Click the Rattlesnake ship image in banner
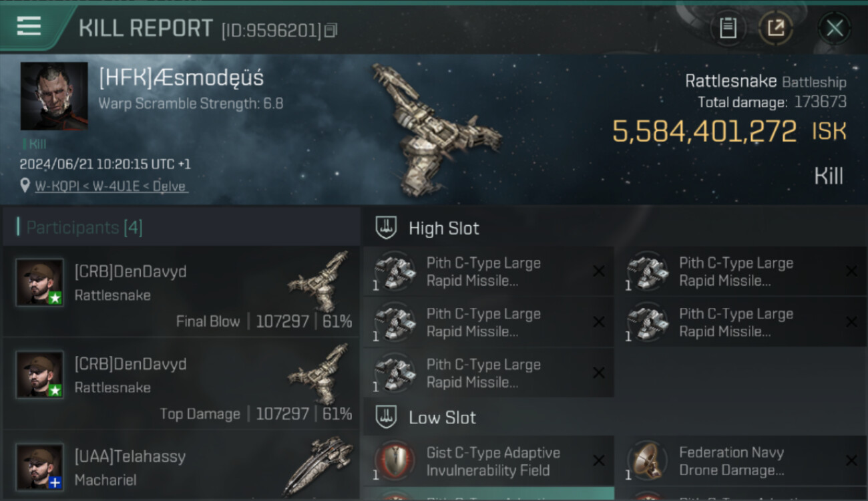868x501 pixels. 437,127
